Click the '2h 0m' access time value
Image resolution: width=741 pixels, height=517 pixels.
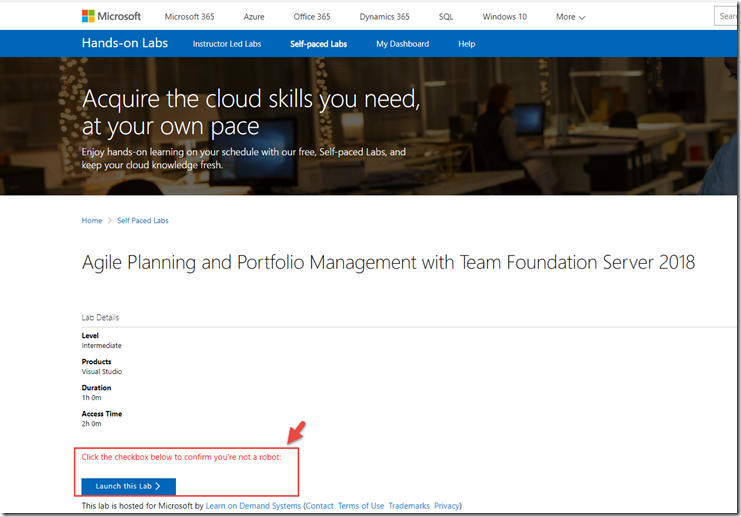point(91,424)
